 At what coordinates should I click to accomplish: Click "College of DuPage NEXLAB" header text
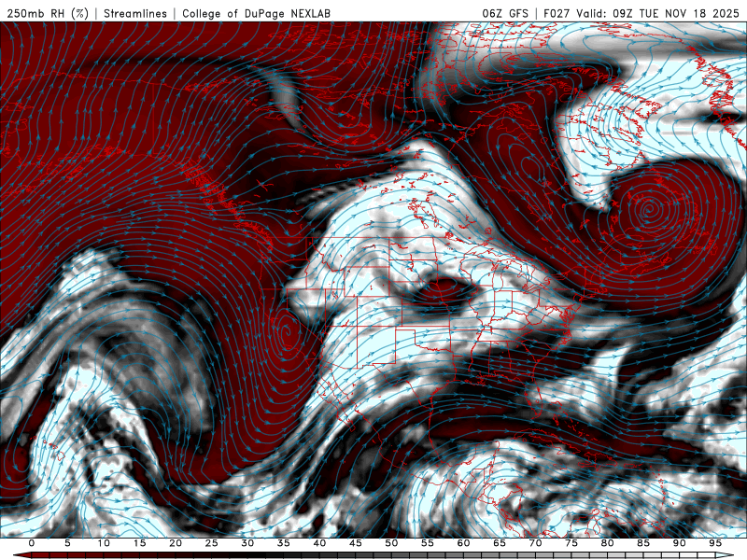256,13
